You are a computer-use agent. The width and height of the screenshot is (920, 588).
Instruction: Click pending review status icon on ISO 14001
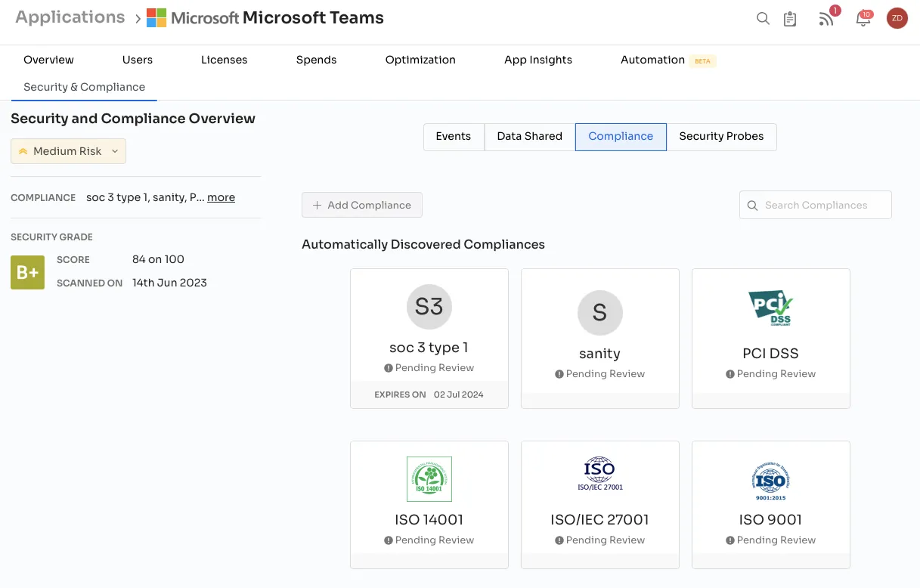[389, 540]
